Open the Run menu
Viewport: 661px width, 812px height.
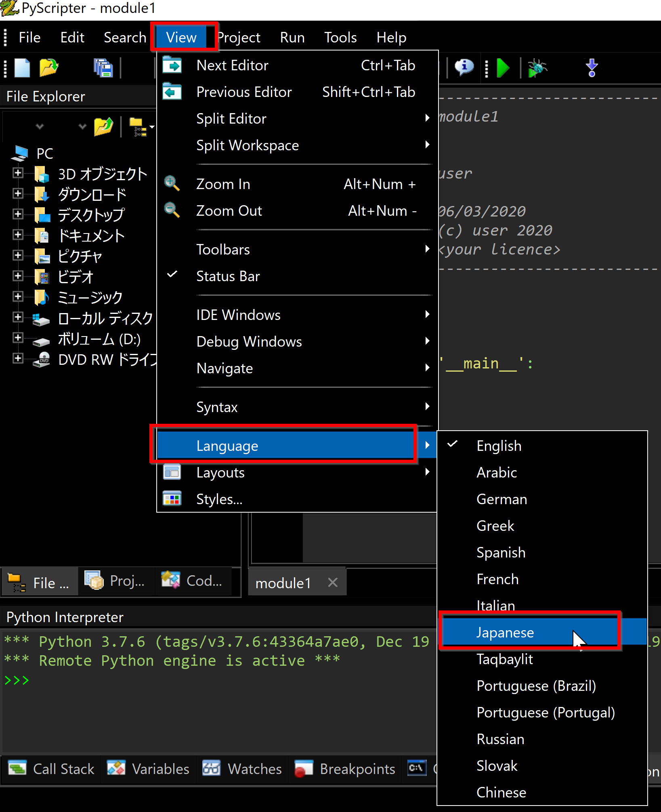click(x=292, y=38)
